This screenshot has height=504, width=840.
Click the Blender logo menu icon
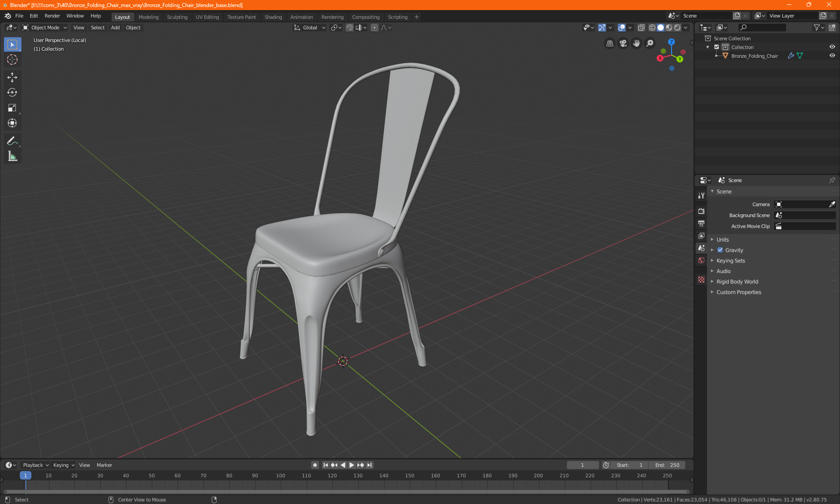point(7,16)
